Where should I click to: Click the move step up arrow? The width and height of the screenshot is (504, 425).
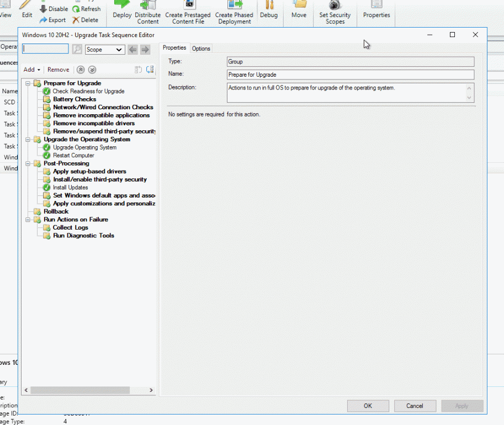[x=82, y=70]
